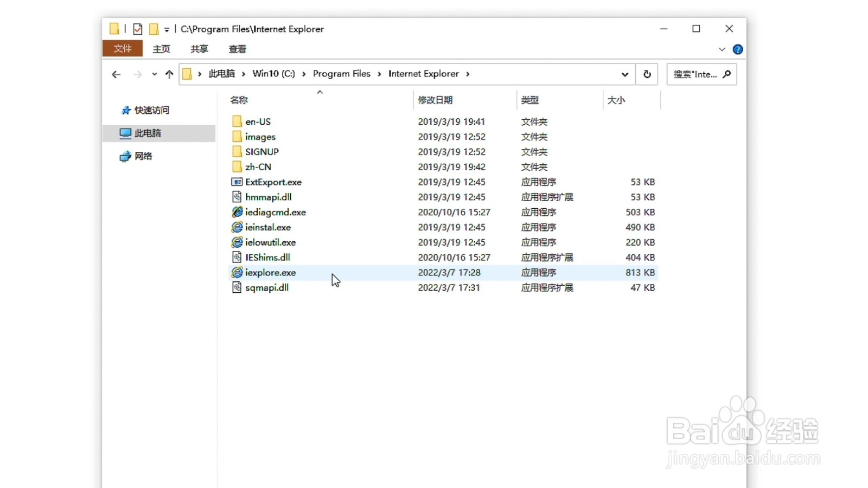The image size is (868, 488).
Task: Expand chevron after Win10 (C:) breadcrumb
Action: tap(304, 74)
